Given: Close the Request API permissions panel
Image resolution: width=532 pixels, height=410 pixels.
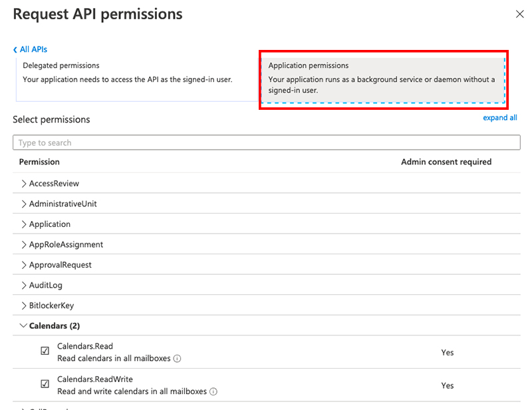Looking at the screenshot, I should tap(519, 14).
